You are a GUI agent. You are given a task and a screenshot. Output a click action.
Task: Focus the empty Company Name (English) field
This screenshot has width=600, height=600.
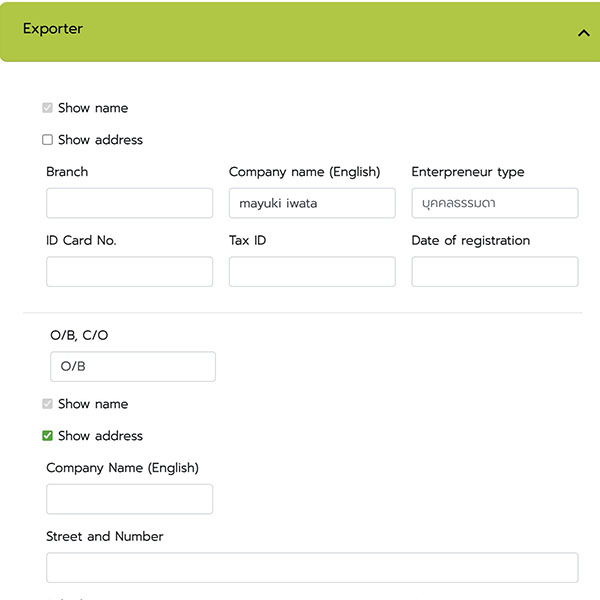pyautogui.click(x=129, y=499)
